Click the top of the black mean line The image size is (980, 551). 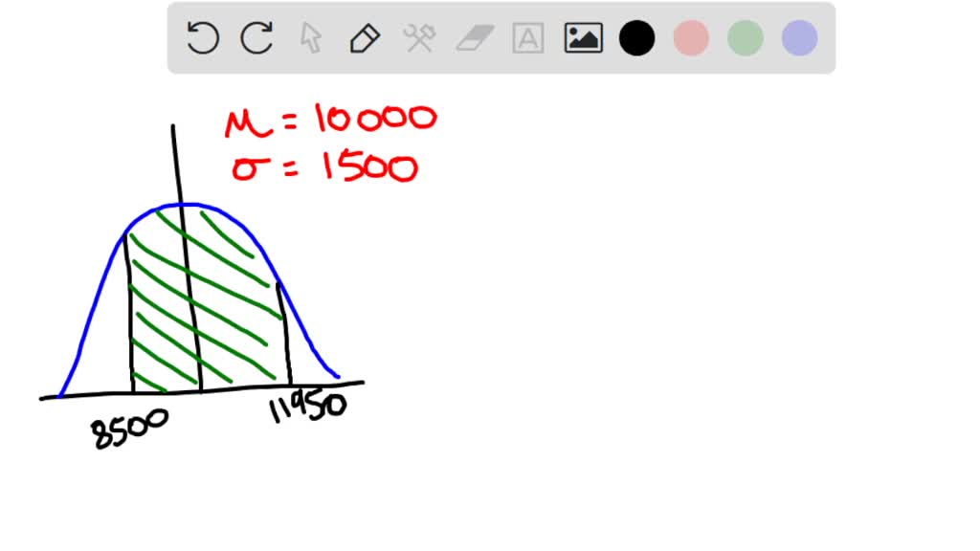[x=173, y=129]
